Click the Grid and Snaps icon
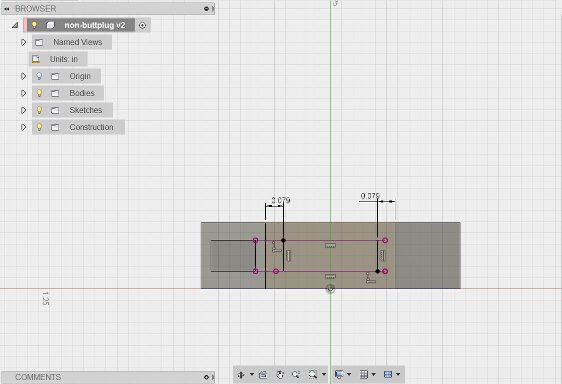Screen dimensions: 562x384 point(364,375)
